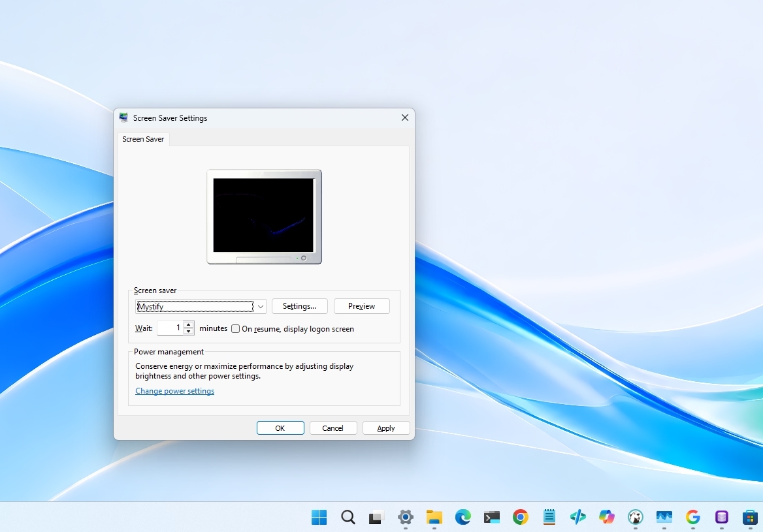The height and width of the screenshot is (532, 763).
Task: Open File Explorer from the taskbar
Action: click(434, 517)
